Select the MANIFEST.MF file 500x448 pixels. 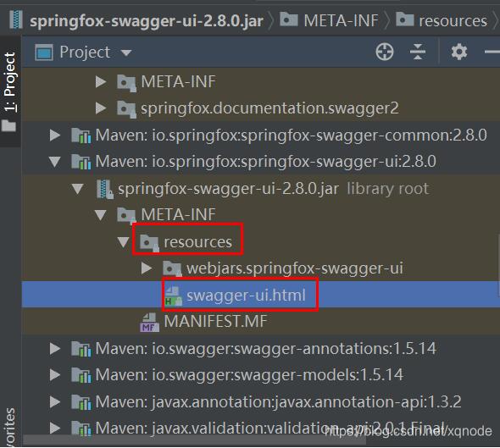215,321
